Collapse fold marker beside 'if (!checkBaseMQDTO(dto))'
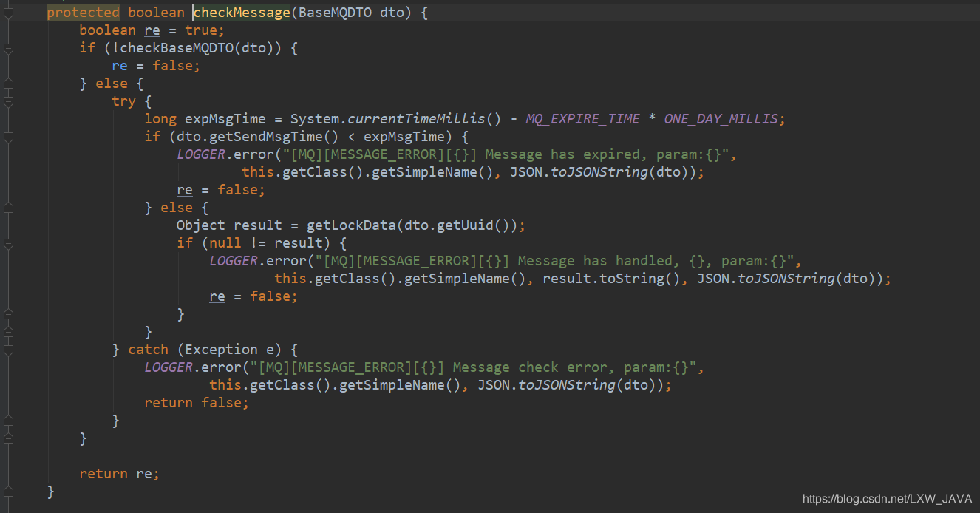Image resolution: width=980 pixels, height=513 pixels. click(8, 48)
